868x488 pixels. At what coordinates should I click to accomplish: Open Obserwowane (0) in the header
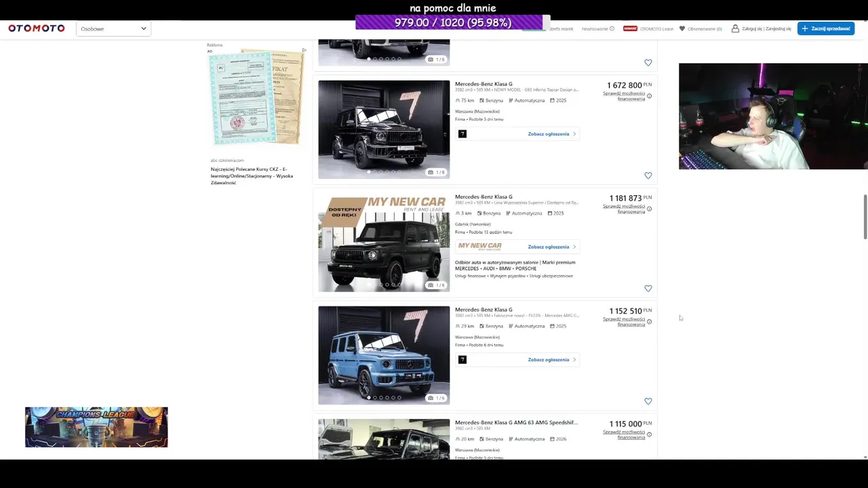[705, 28]
